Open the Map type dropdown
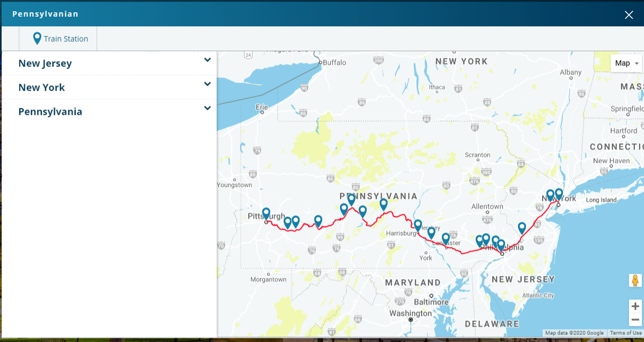The width and height of the screenshot is (644, 342). (626, 63)
